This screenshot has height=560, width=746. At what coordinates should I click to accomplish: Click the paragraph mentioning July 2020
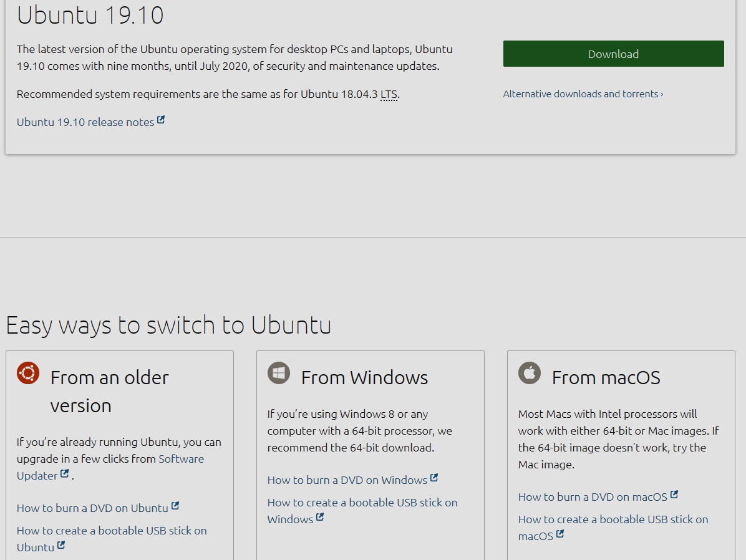235,57
